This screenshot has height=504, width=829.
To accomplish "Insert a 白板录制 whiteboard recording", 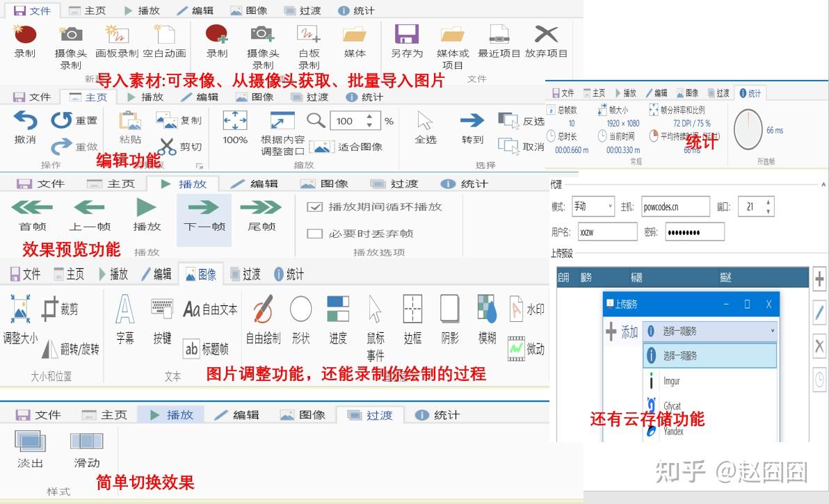I will (309, 47).
